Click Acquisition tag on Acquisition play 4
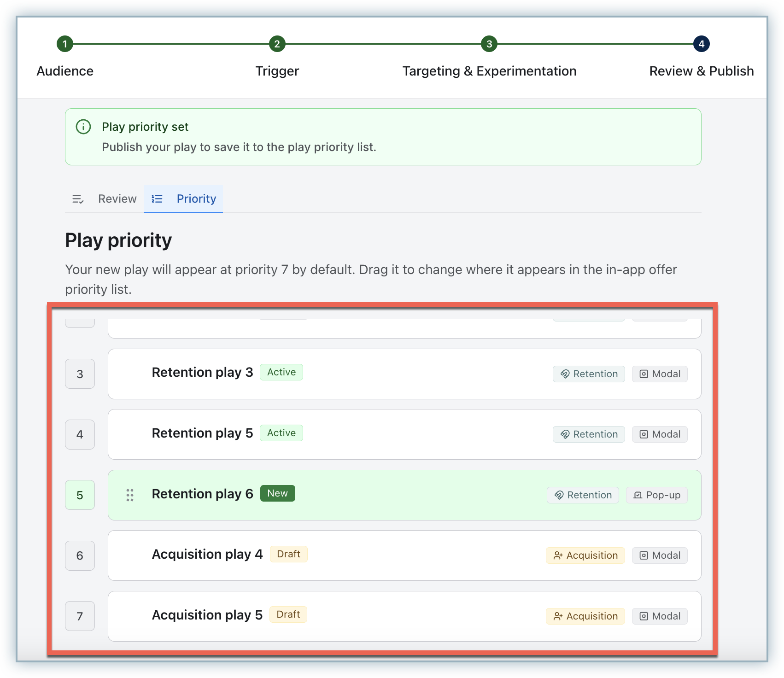784x678 pixels. click(585, 555)
